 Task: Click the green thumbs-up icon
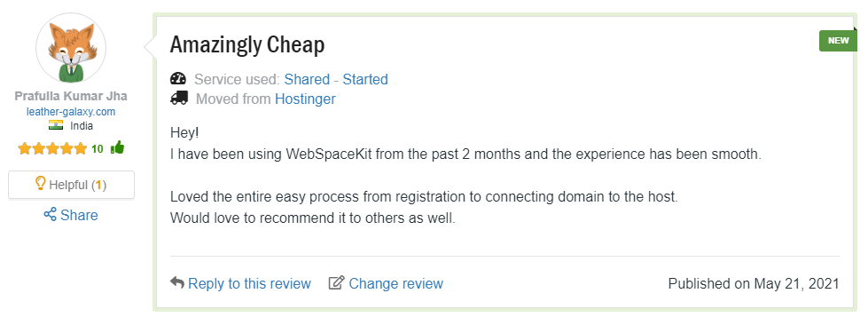pos(117,147)
